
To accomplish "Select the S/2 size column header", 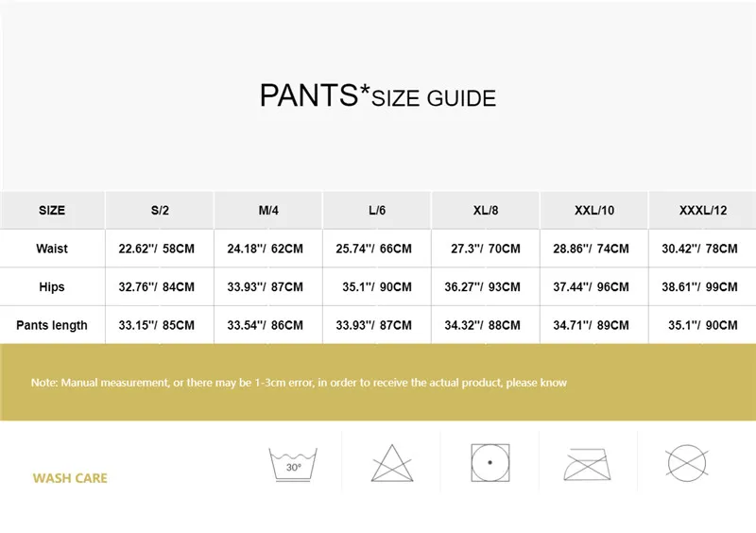I will click(160, 211).
